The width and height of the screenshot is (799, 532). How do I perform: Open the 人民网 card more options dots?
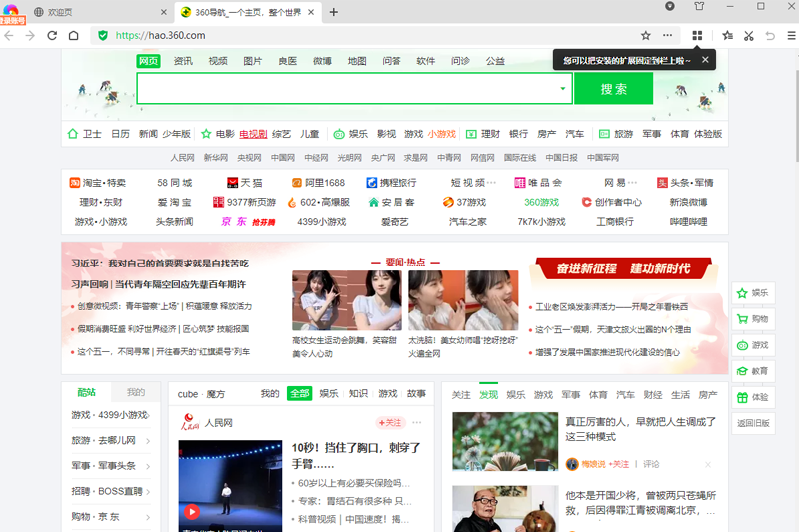417,422
